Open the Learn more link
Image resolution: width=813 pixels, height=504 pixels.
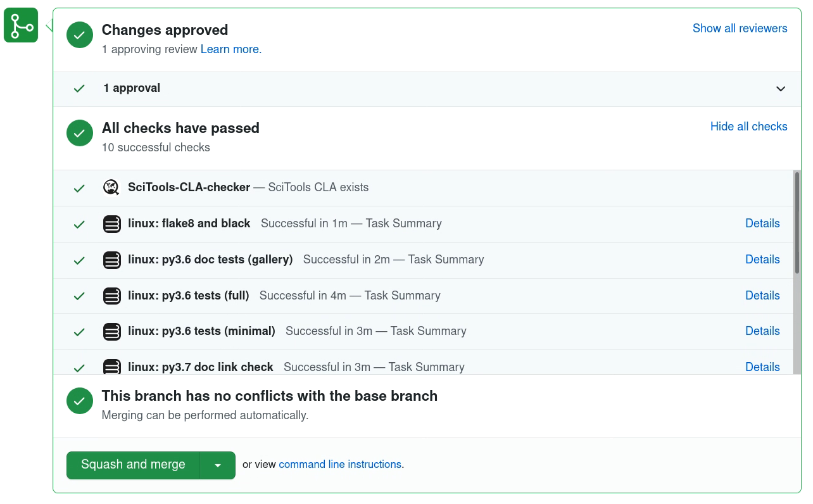(231, 49)
